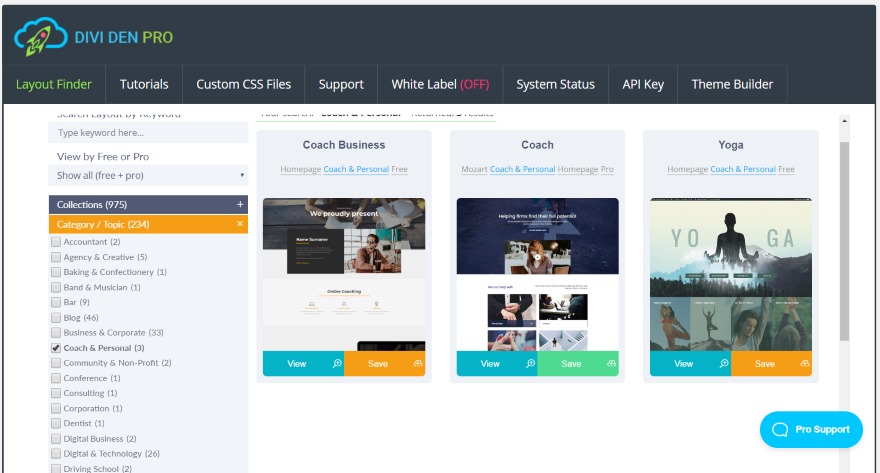The height and width of the screenshot is (473, 880).
Task: Toggle White Label (OFF) setting
Action: (x=440, y=84)
